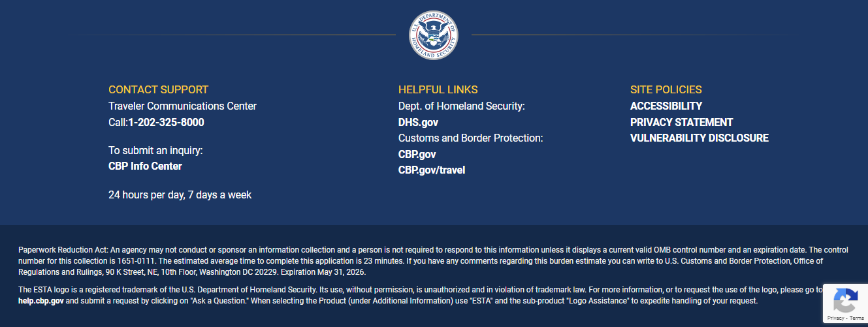Click the Department of Homeland Security seal
868x327 pixels.
(x=433, y=35)
